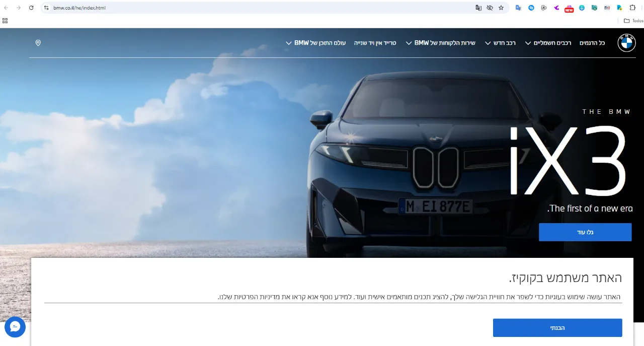Open the apps grid icon in bookmarks bar
The image size is (644, 346).
pyautogui.click(x=5, y=21)
